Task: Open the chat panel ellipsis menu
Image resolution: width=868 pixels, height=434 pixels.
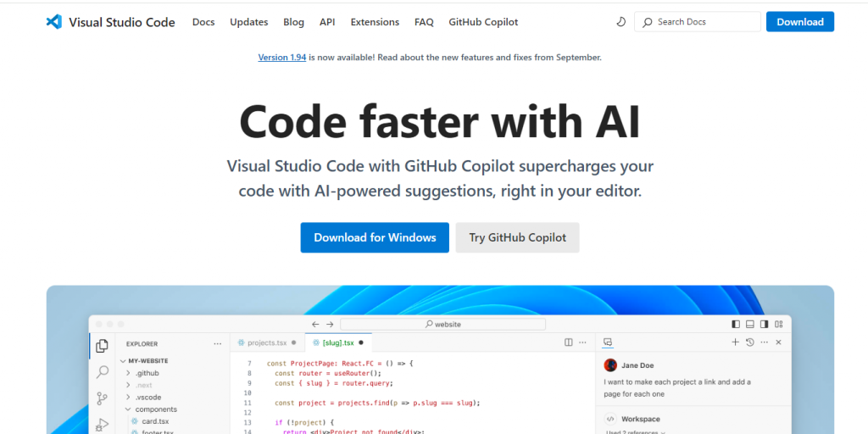Action: click(x=765, y=342)
